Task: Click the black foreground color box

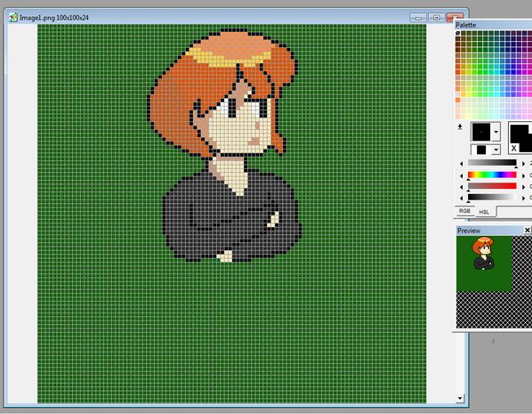Action: (x=481, y=132)
